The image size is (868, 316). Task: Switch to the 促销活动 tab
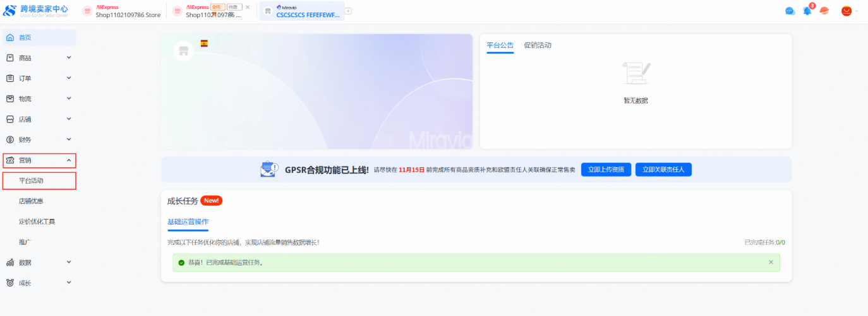(x=538, y=45)
